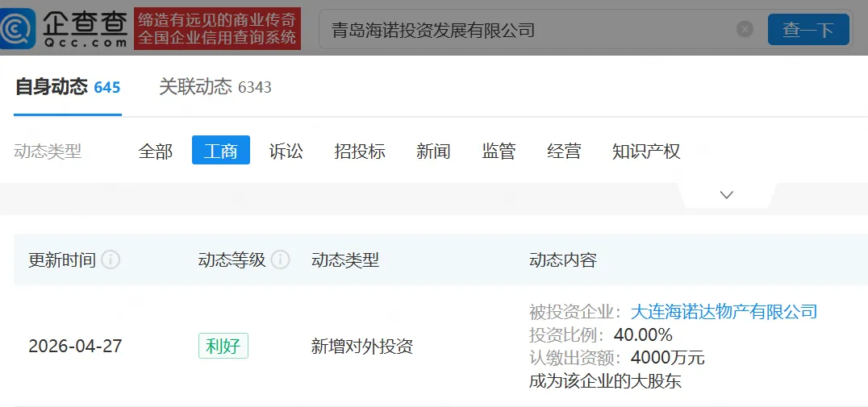Click 新增对外投资 type cell
868x407 pixels.
(362, 347)
